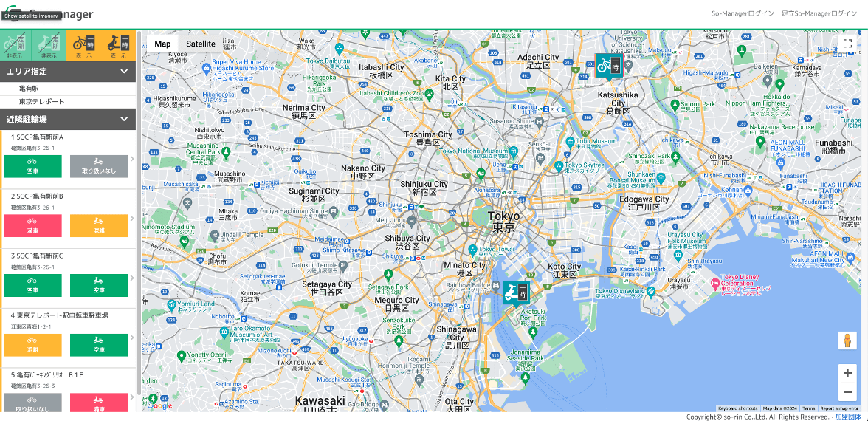The width and height of the screenshot is (868, 421).
Task: Click green bicycle 空車 status for SOCP亀有駅前A
Action: (x=32, y=166)
